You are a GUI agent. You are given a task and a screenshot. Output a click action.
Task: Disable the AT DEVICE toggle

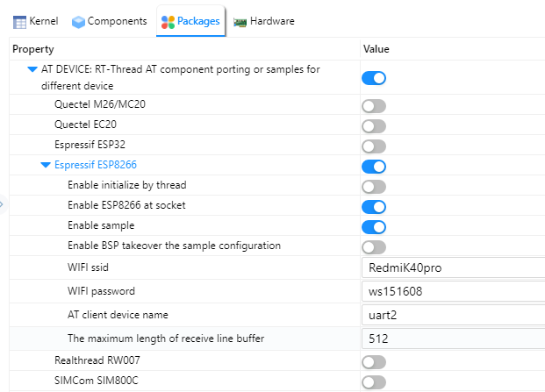(x=374, y=78)
